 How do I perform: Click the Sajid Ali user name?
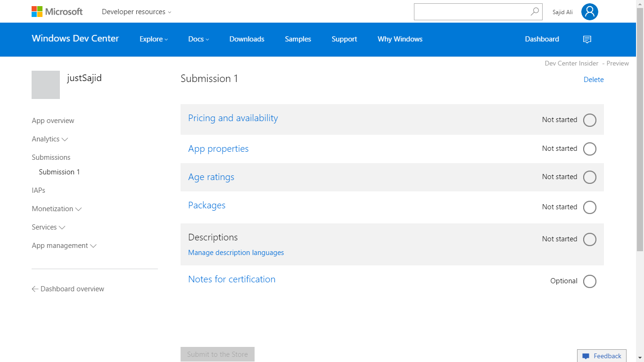pos(562,12)
